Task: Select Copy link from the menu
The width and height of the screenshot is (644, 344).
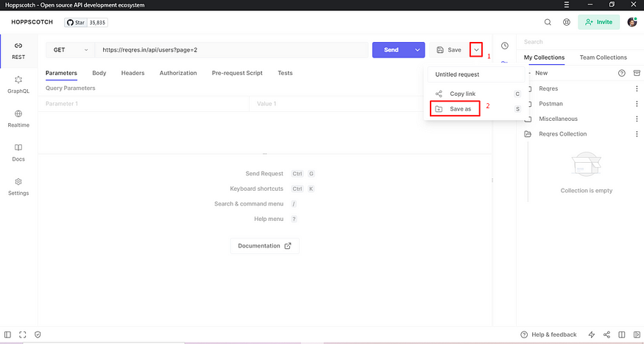Action: (476, 94)
